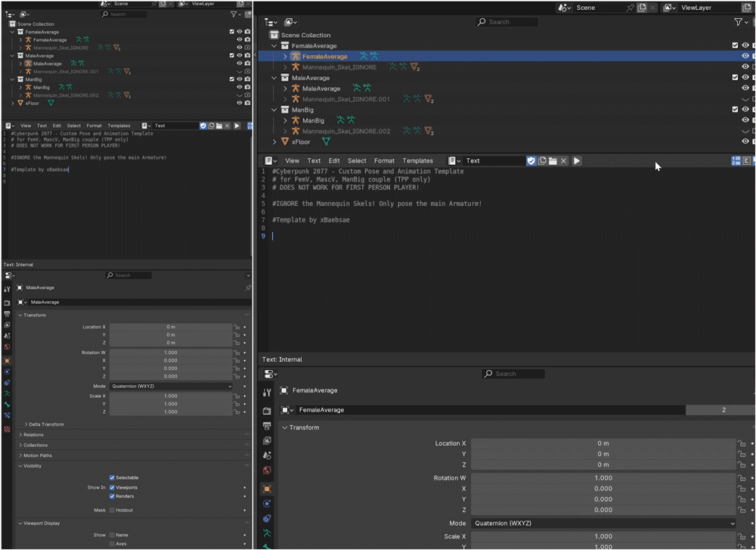
Task: Lock Location X in FemaleAverage transform panel
Action: (742, 443)
